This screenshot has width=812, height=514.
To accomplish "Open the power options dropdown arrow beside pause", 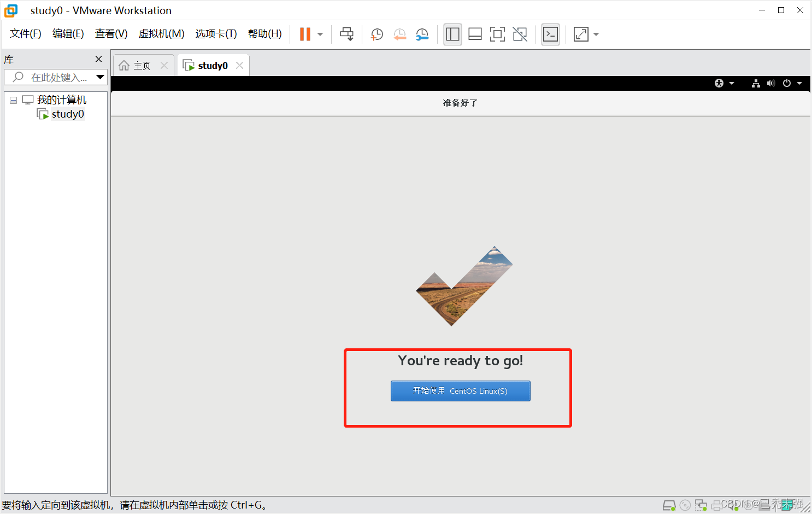I will [x=320, y=34].
